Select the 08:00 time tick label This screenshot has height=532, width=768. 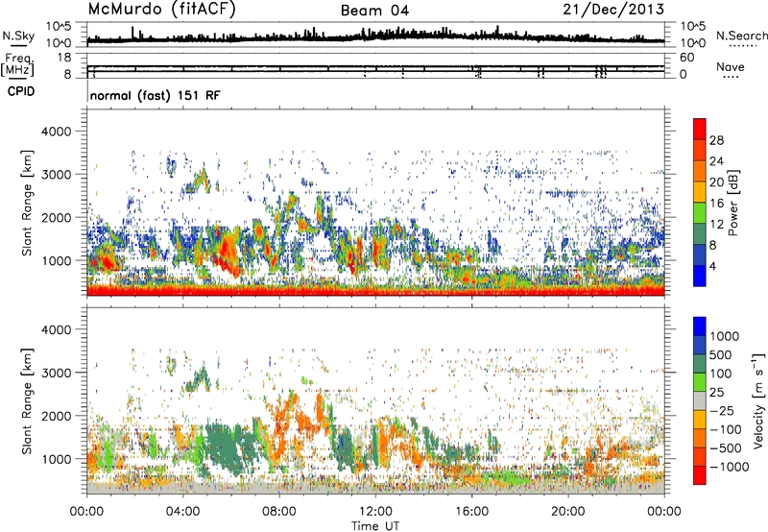[279, 512]
